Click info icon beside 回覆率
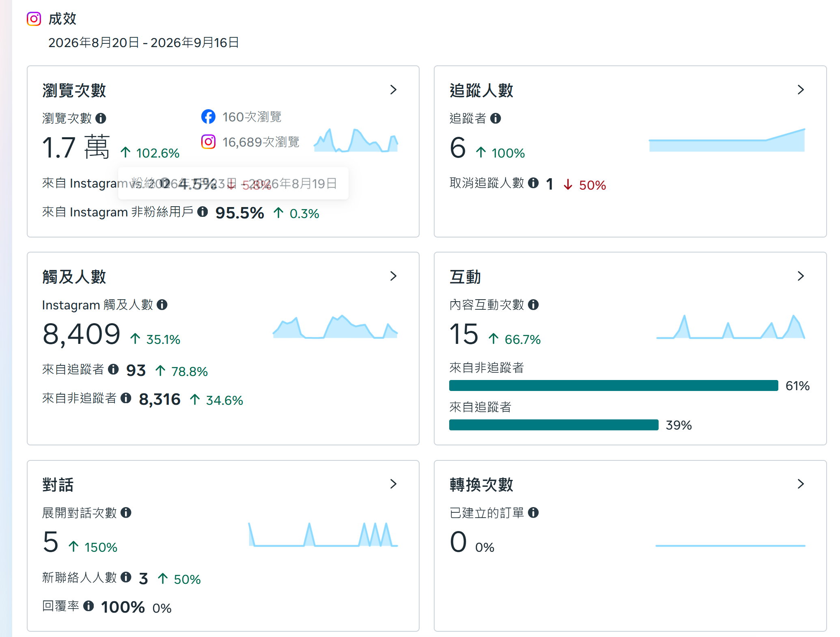This screenshot has height=637, width=840. click(88, 606)
